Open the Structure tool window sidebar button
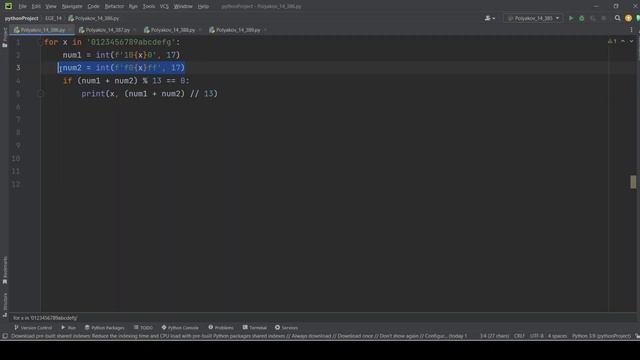Screen dimensions: 640x360 click(5, 304)
